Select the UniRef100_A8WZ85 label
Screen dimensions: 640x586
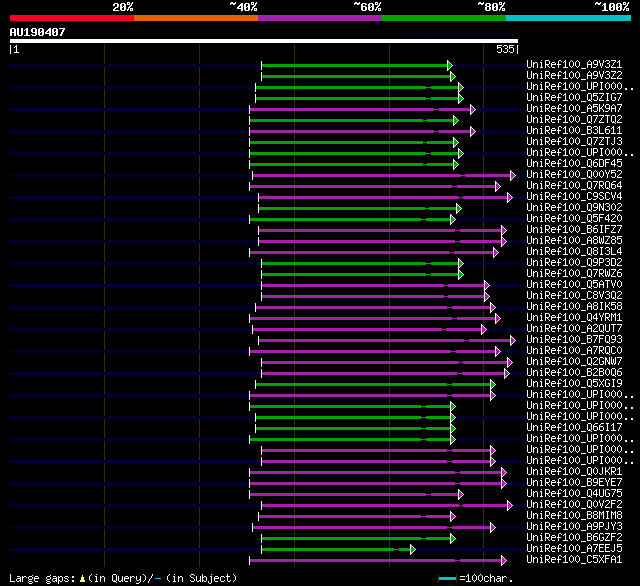(574, 241)
